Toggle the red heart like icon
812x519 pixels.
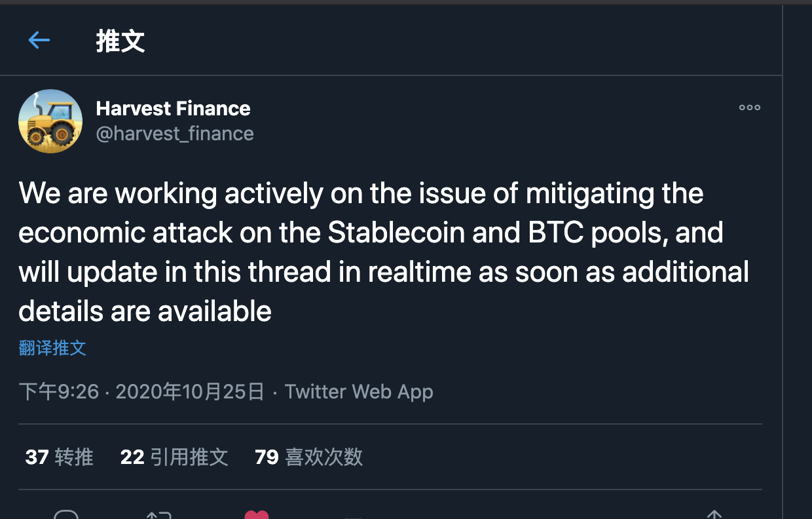click(257, 515)
